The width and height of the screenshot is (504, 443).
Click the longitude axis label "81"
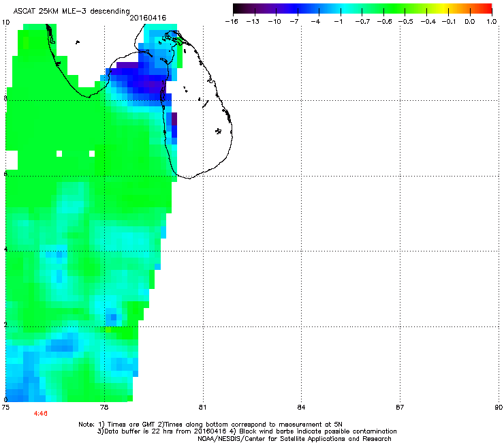[202, 408]
